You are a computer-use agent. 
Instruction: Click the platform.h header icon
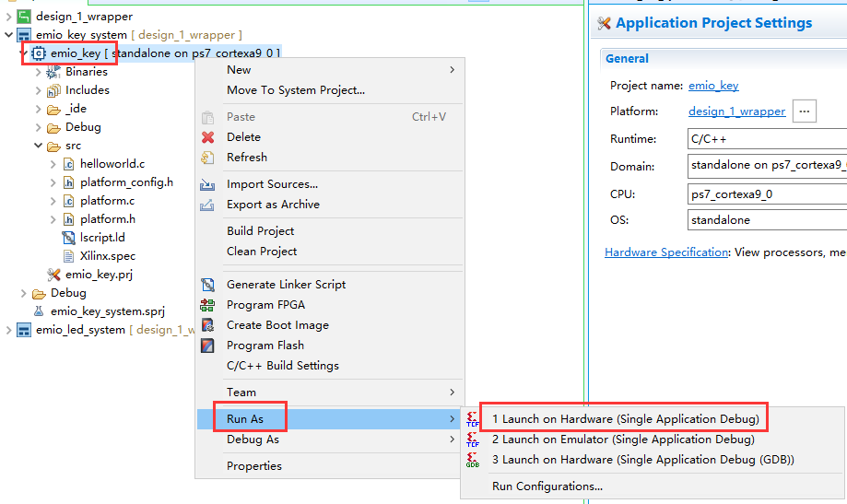point(68,219)
